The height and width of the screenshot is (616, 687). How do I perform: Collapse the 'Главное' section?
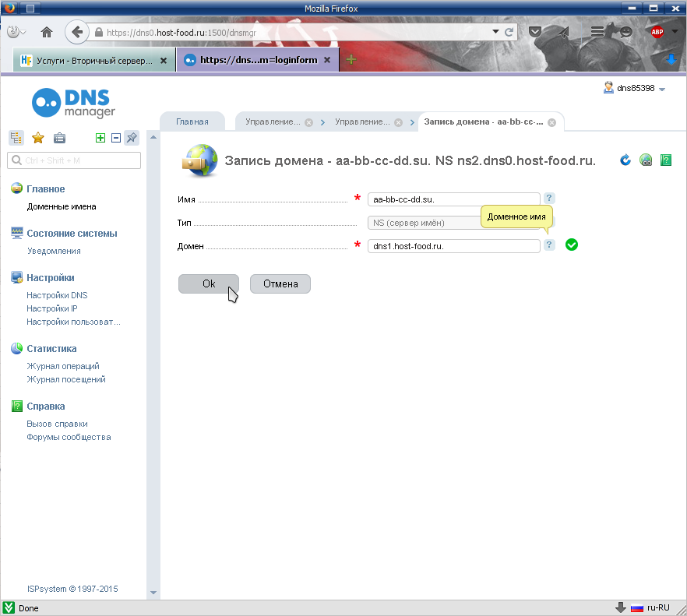45,188
